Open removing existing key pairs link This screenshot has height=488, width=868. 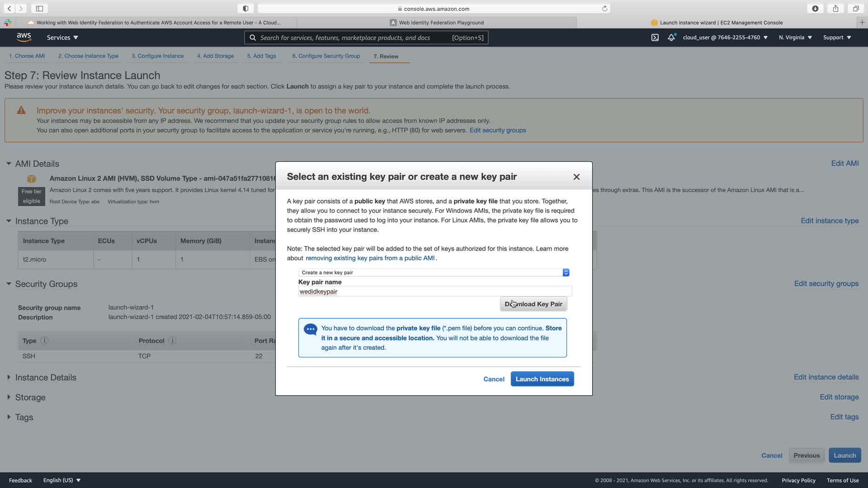point(370,258)
